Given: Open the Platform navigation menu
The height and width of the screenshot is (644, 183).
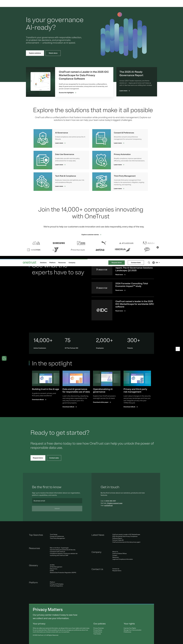Looking at the screenshot, I should 52,263.
